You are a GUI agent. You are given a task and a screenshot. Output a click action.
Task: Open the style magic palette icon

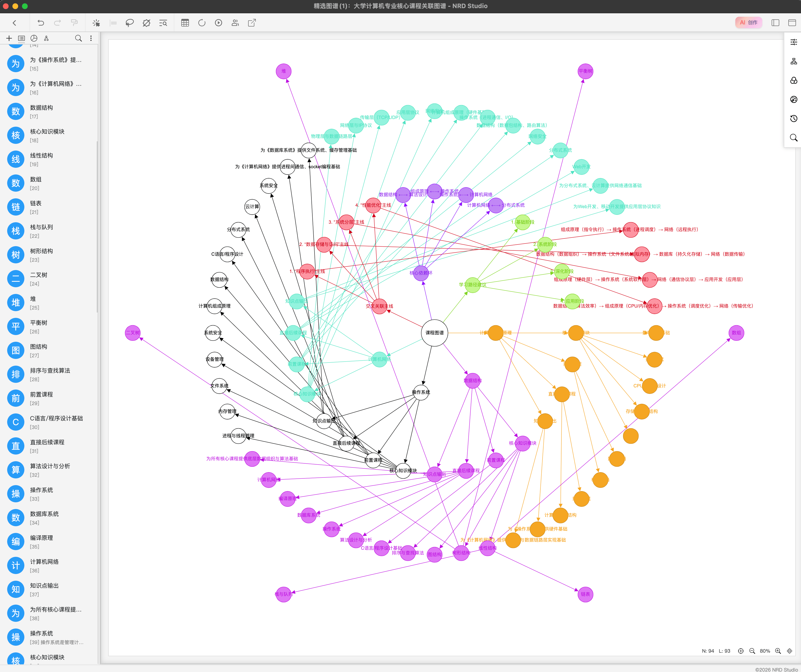tap(793, 99)
